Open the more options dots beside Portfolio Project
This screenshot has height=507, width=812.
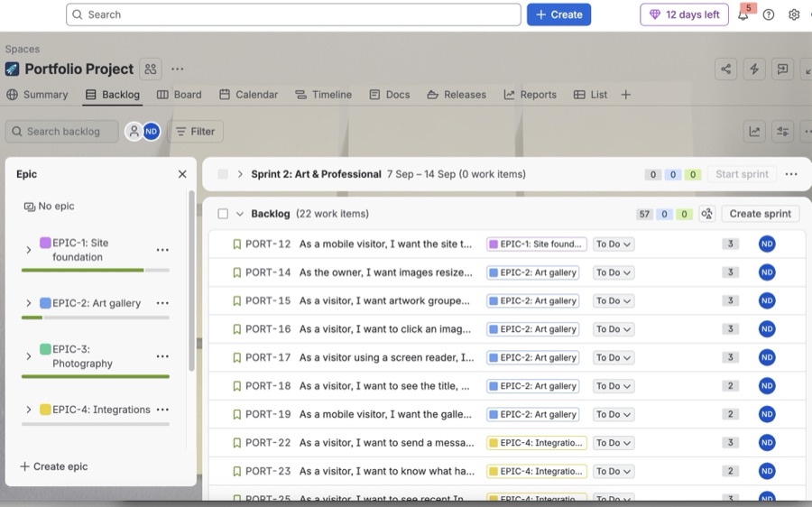[x=177, y=69]
